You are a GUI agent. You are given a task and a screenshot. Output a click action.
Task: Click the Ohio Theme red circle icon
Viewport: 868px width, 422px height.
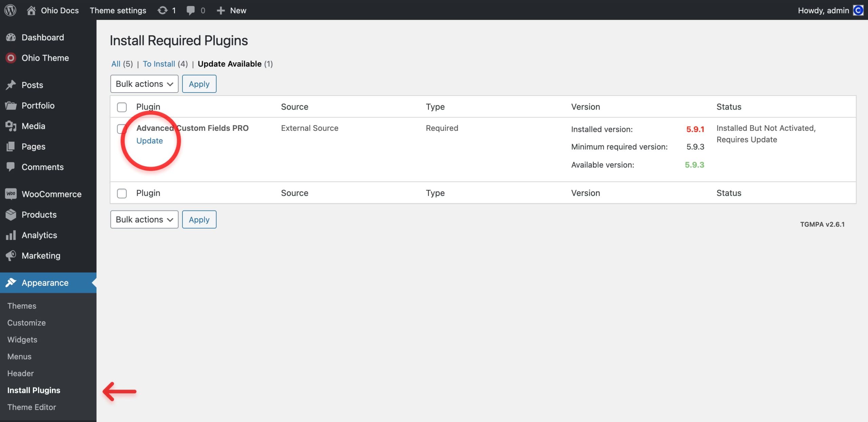point(11,58)
